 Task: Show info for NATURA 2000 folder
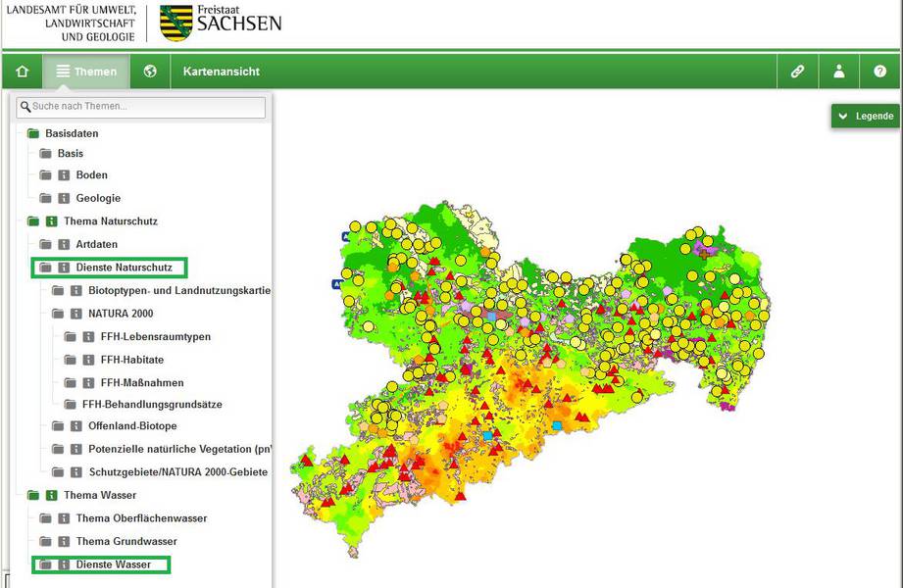coord(75,314)
